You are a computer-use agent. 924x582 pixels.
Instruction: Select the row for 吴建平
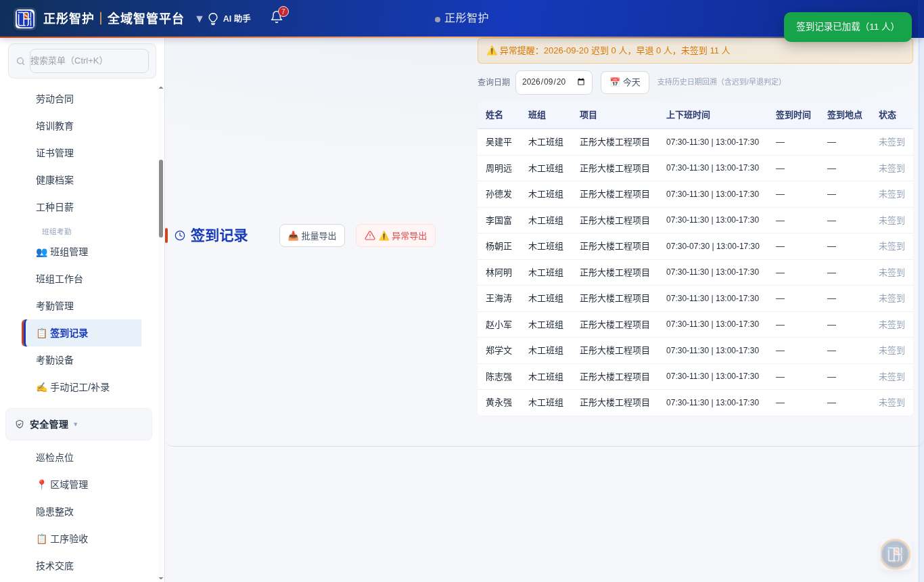695,142
